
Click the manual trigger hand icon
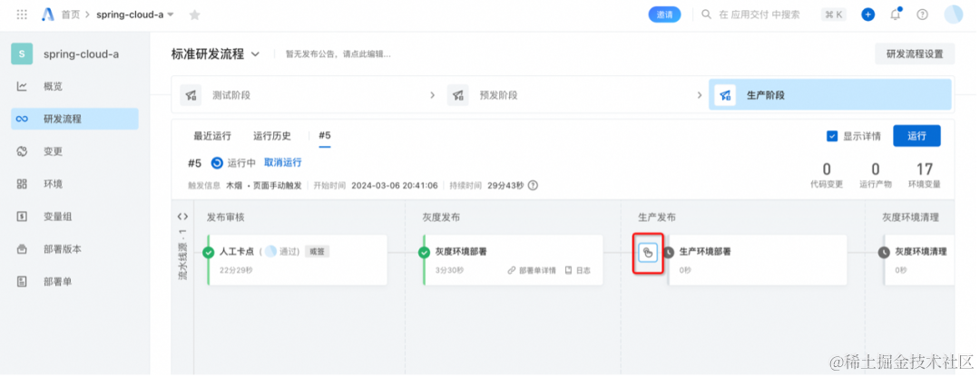[648, 253]
